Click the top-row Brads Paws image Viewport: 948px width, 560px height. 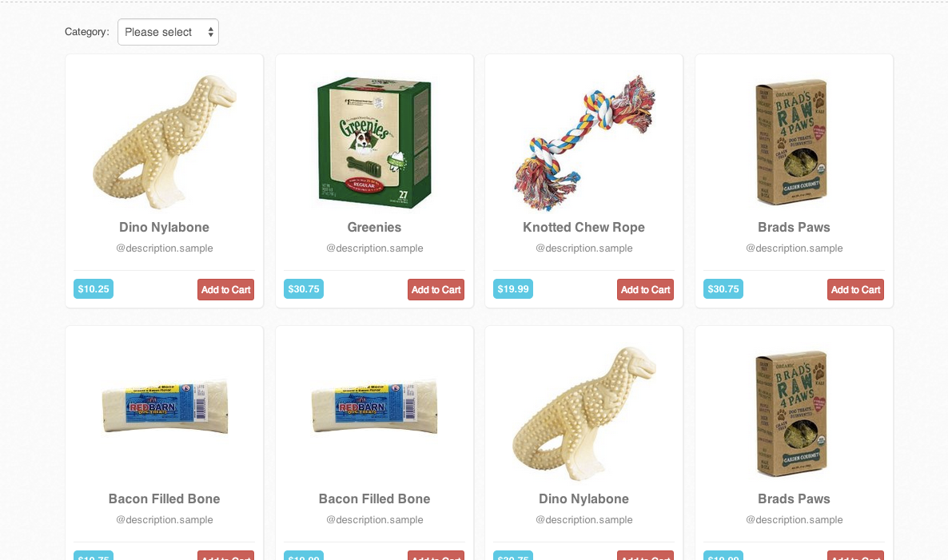click(x=792, y=142)
